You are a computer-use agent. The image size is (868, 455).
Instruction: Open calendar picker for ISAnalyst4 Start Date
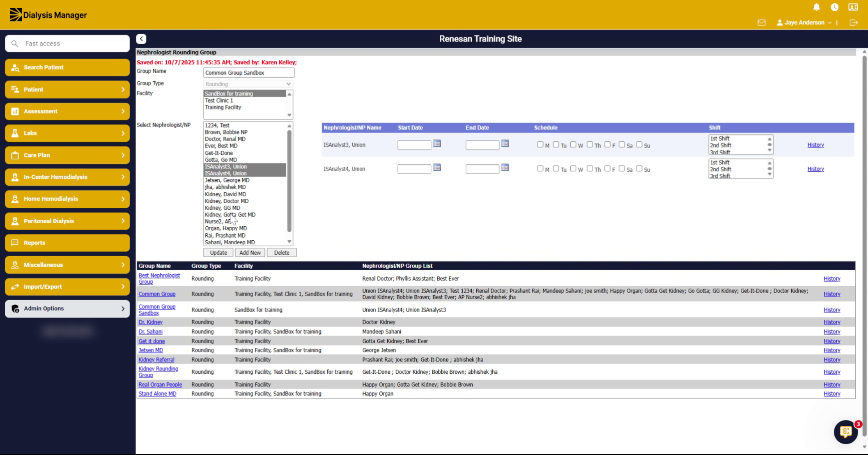tap(437, 167)
